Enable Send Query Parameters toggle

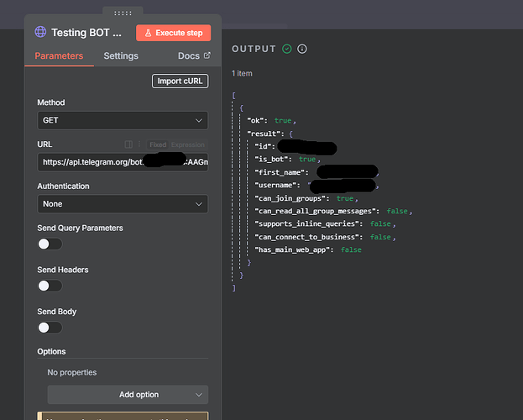point(50,244)
